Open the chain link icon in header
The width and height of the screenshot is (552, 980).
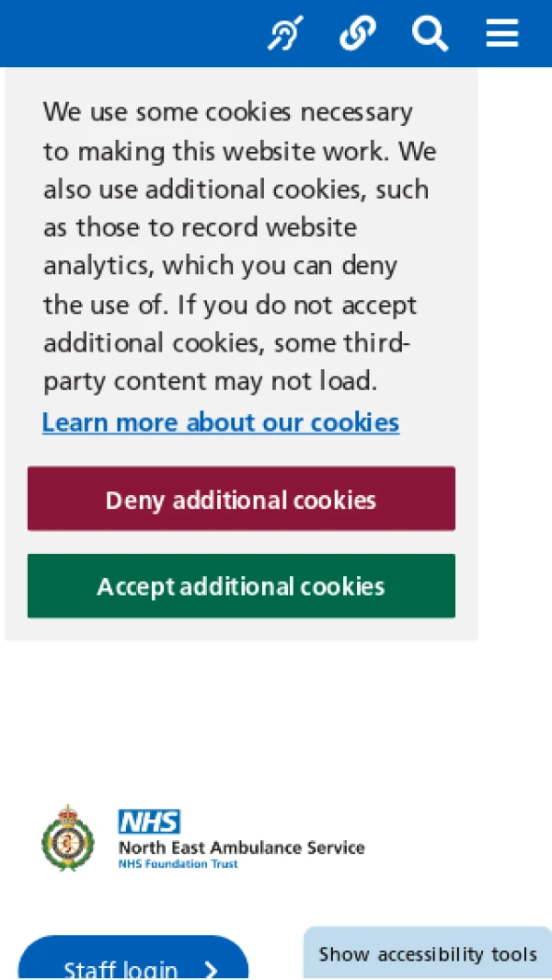pyautogui.click(x=357, y=34)
